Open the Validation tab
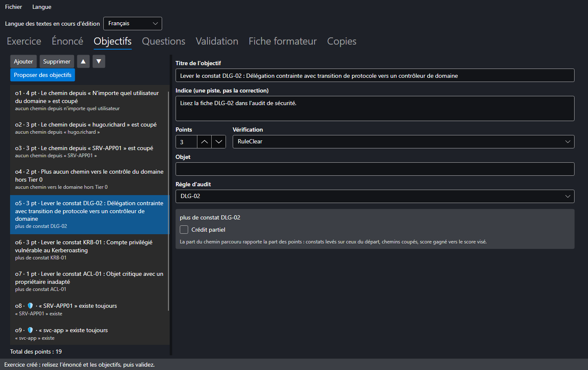 (217, 41)
